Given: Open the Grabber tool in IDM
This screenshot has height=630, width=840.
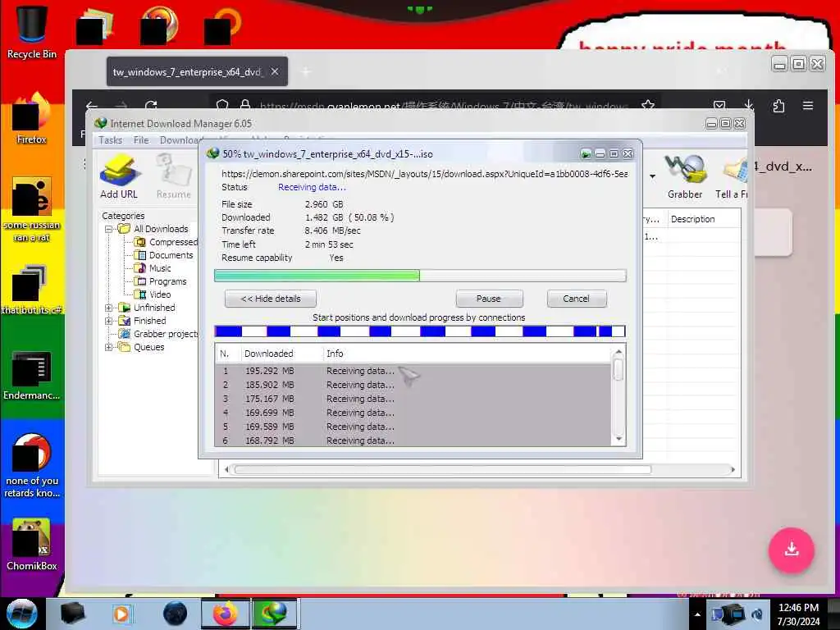Looking at the screenshot, I should [x=685, y=177].
